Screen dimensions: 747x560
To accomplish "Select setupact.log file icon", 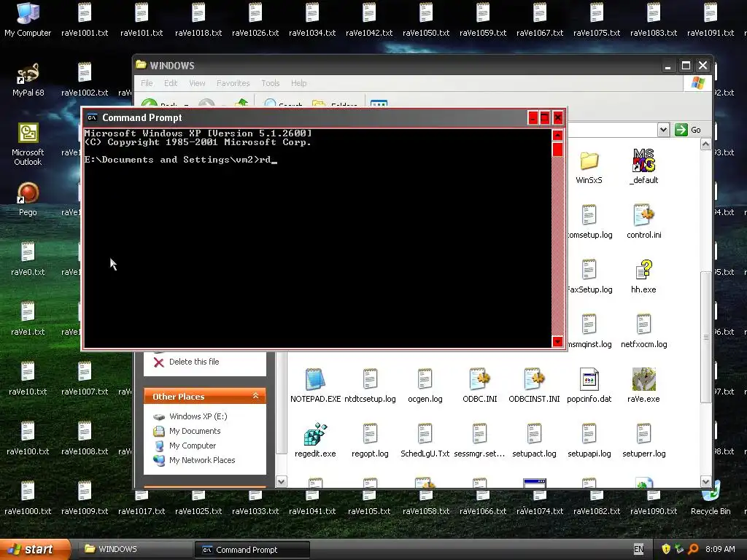I will pyautogui.click(x=534, y=440).
